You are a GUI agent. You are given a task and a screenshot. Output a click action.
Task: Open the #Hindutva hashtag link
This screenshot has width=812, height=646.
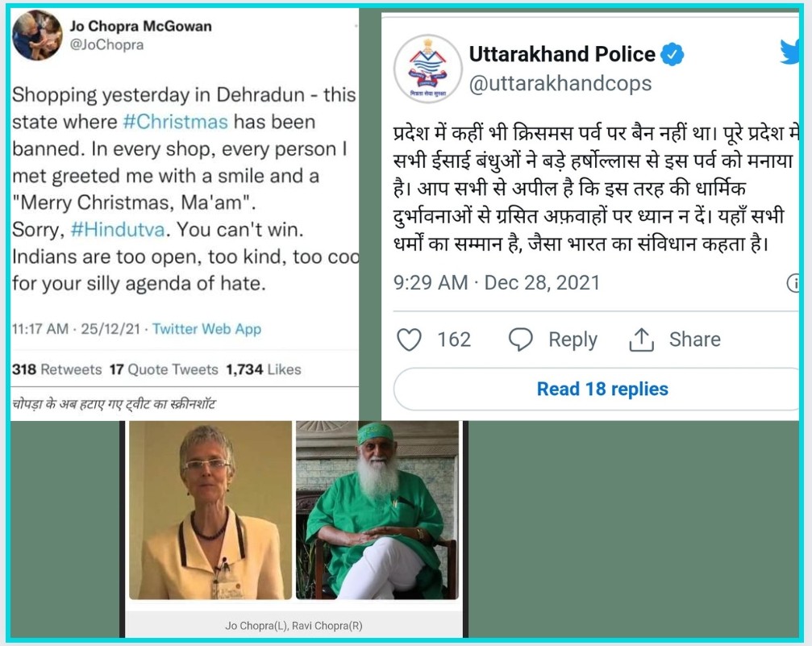tap(118, 230)
